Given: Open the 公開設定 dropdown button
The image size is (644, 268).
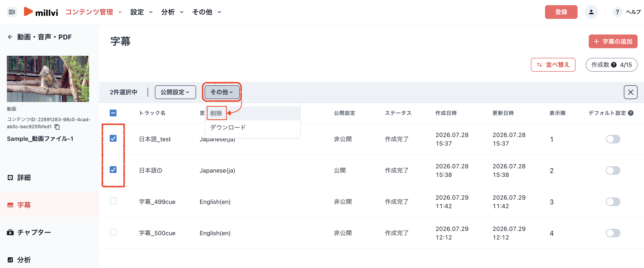Looking at the screenshot, I should coord(175,92).
